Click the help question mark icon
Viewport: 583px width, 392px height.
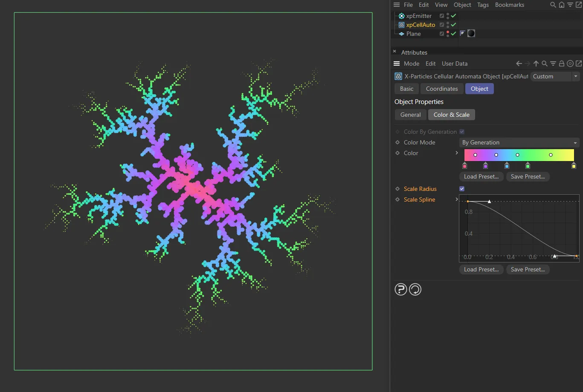(x=400, y=290)
